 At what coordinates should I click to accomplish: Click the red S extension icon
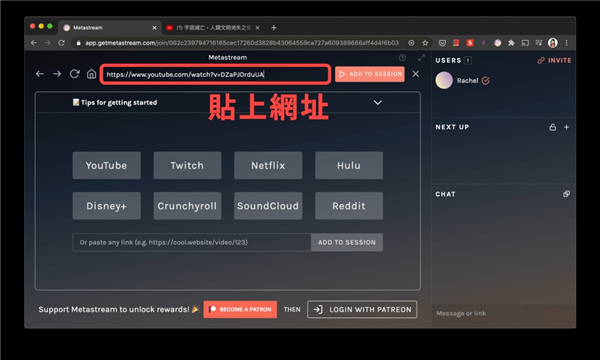point(470,43)
